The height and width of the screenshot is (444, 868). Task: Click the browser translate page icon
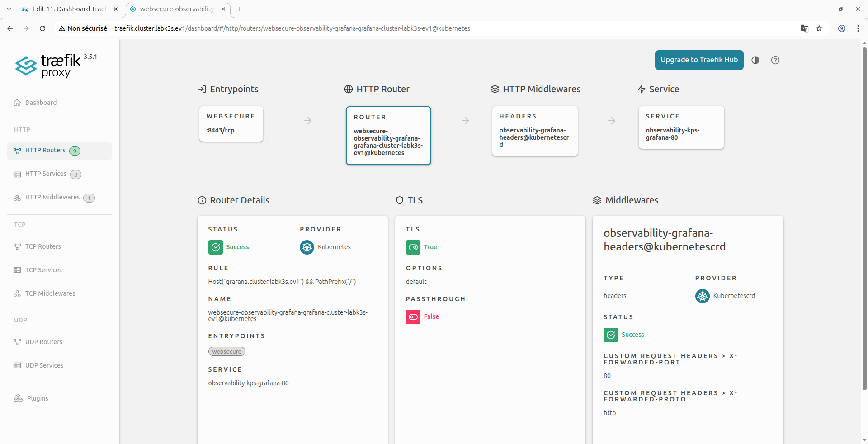(x=805, y=28)
